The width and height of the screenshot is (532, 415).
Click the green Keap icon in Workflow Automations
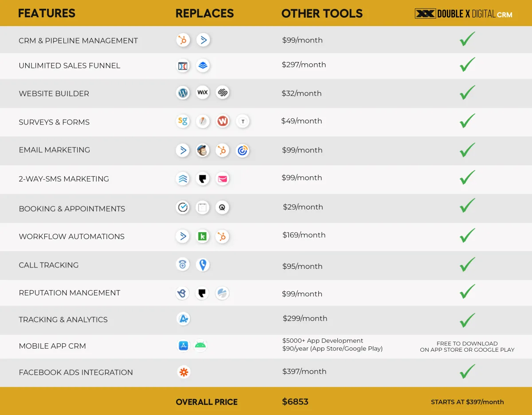pyautogui.click(x=203, y=237)
